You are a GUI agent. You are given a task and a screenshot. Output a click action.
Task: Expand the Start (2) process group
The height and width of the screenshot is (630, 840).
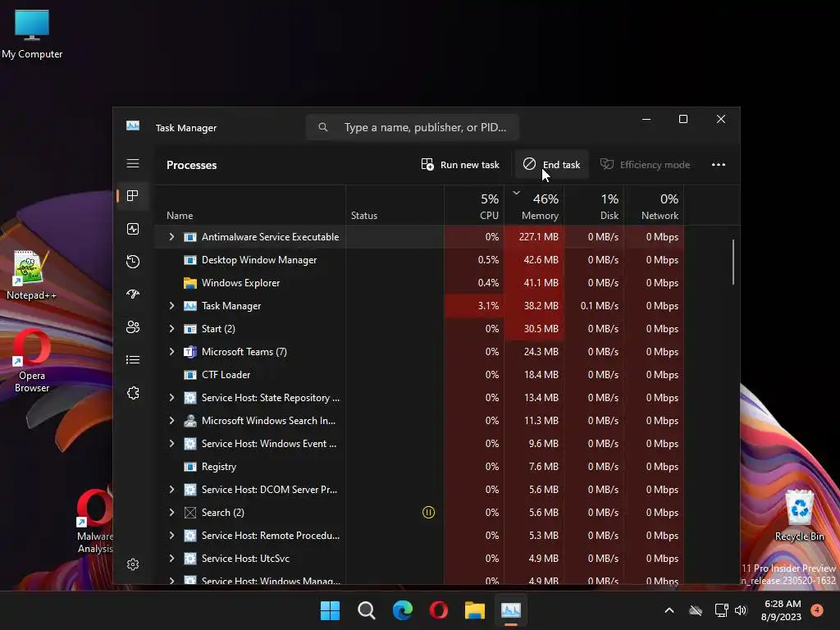pyautogui.click(x=171, y=329)
